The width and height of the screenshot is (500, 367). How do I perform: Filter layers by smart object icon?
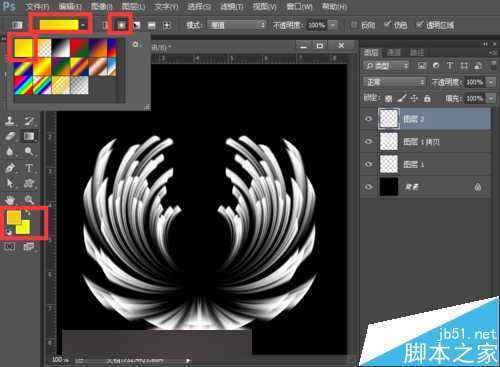point(478,66)
